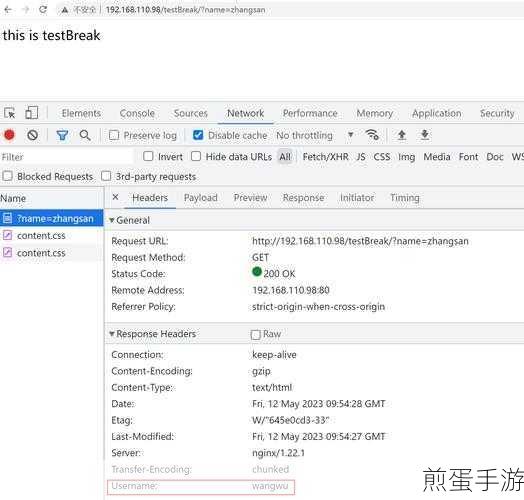Open the Performance tab
The height and width of the screenshot is (500, 524).
[310, 113]
